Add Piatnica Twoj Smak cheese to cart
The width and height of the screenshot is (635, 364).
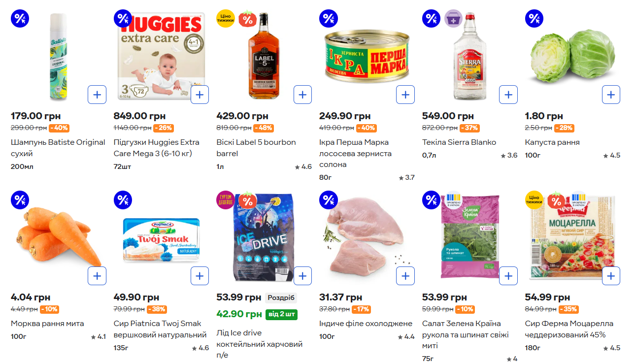click(x=200, y=276)
